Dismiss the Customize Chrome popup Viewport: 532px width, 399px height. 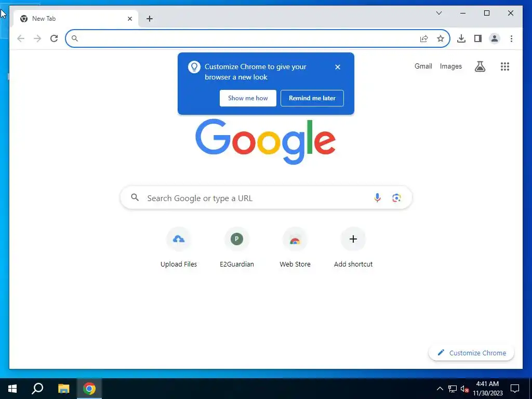coord(338,67)
